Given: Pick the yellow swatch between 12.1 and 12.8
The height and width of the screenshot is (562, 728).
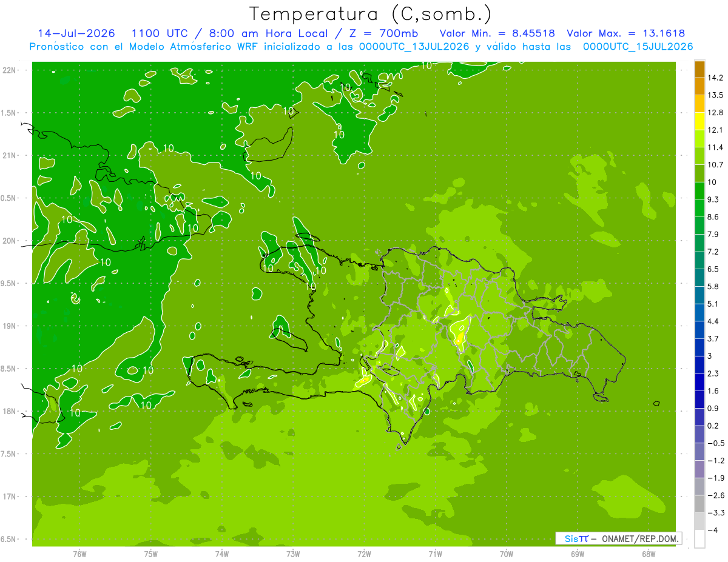Looking at the screenshot, I should click(699, 121).
